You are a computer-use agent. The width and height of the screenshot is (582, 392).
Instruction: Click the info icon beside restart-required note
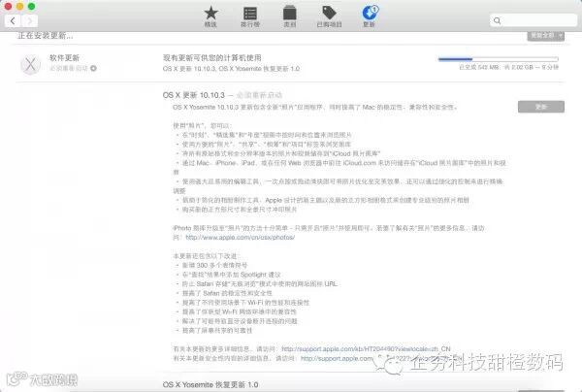pyautogui.click(x=93, y=68)
